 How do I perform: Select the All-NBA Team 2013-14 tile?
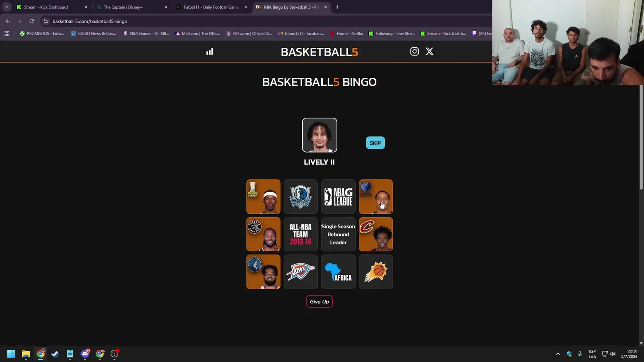coord(301,234)
